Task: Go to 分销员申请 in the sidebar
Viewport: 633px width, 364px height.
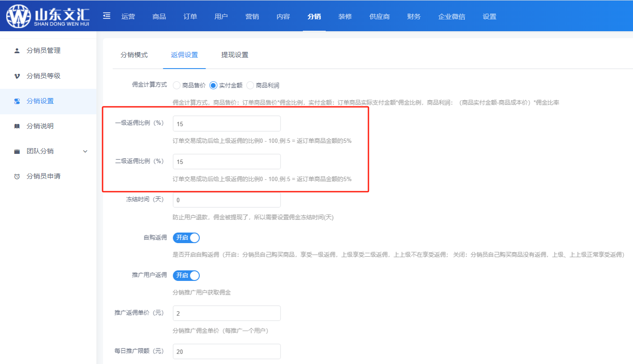Action: [48, 176]
